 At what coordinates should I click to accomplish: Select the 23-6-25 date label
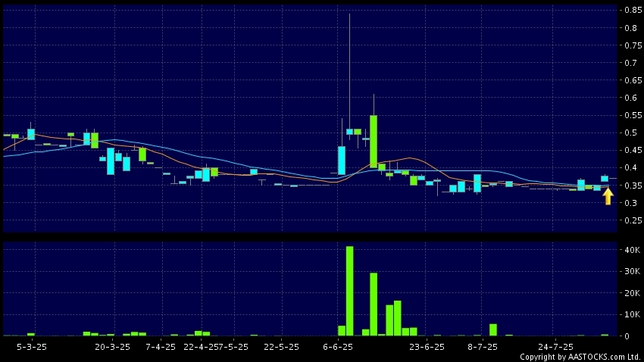click(x=427, y=347)
